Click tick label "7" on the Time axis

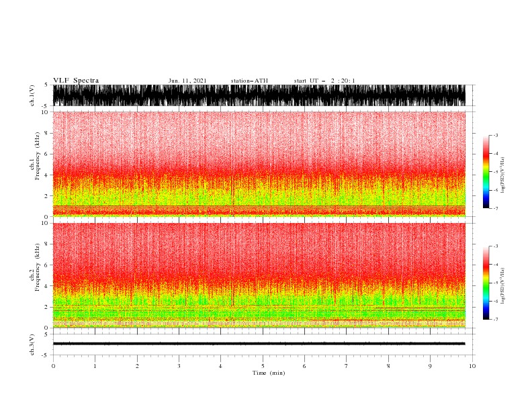tap(347, 366)
